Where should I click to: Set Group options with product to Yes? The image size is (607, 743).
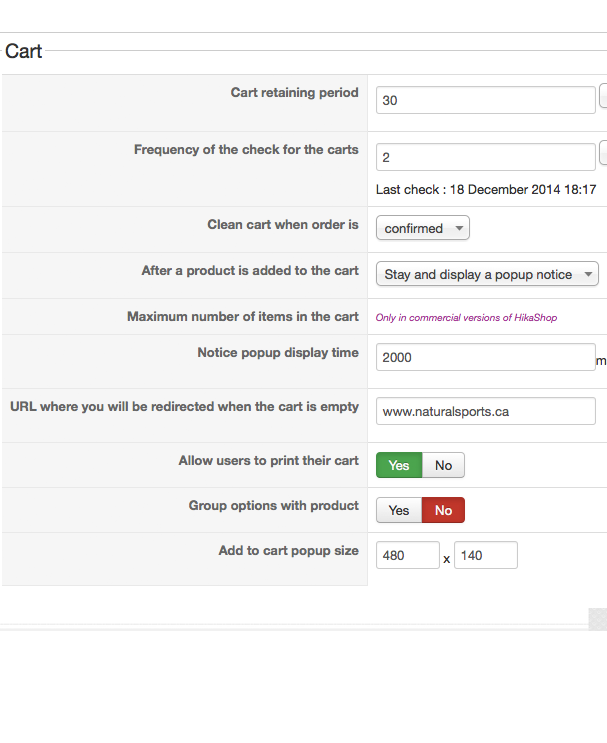pos(399,510)
